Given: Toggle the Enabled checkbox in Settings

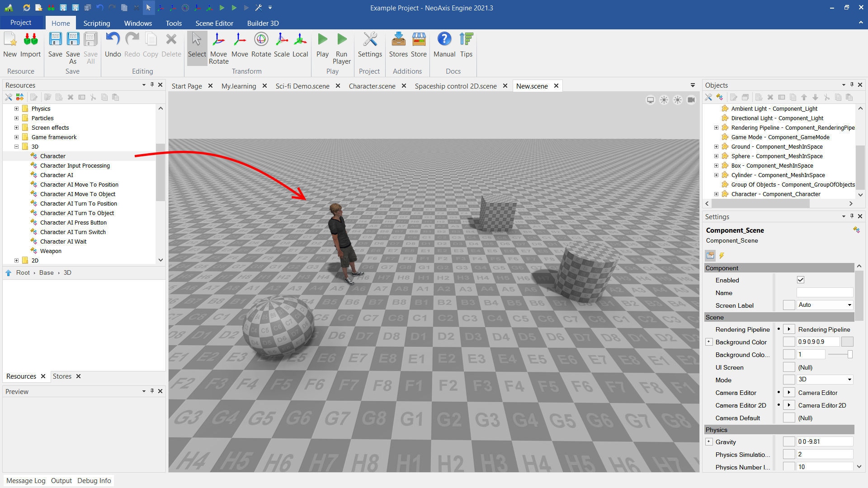Looking at the screenshot, I should click(x=801, y=280).
